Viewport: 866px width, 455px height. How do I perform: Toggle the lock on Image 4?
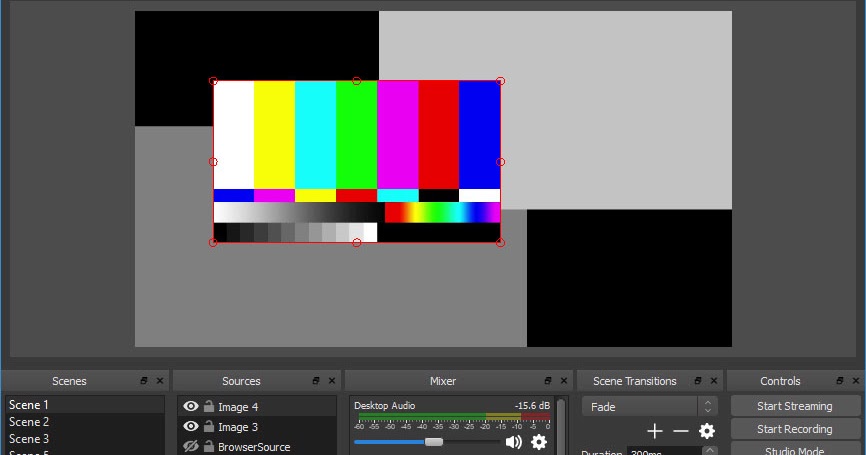[x=209, y=406]
